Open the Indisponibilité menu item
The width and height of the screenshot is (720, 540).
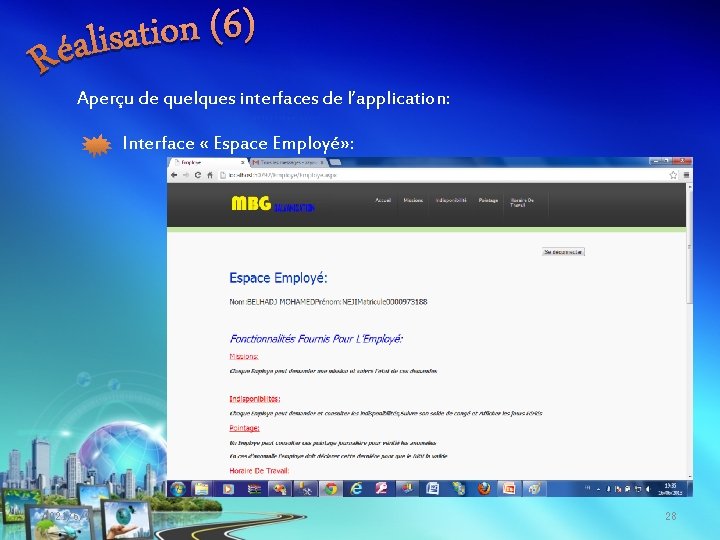coord(451,200)
